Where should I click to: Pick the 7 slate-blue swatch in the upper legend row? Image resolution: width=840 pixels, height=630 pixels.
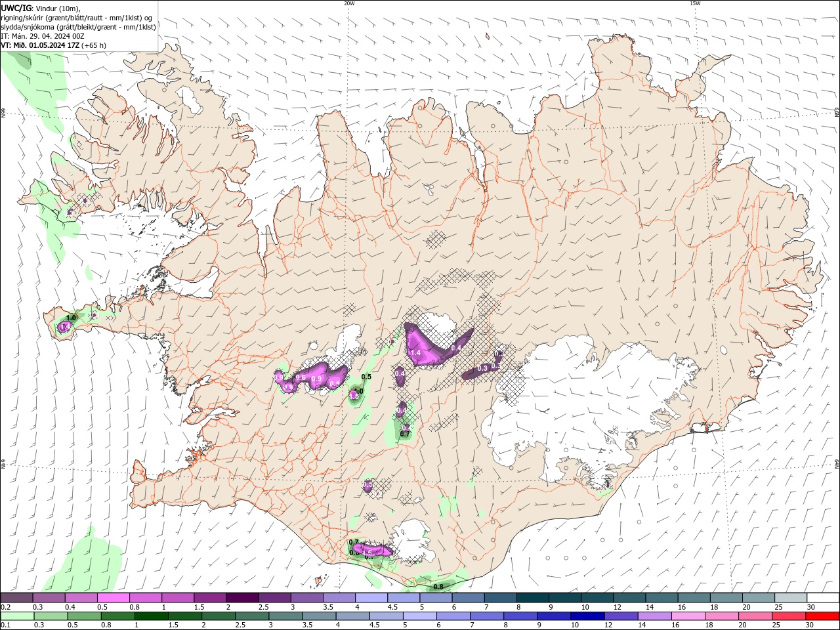(x=499, y=598)
